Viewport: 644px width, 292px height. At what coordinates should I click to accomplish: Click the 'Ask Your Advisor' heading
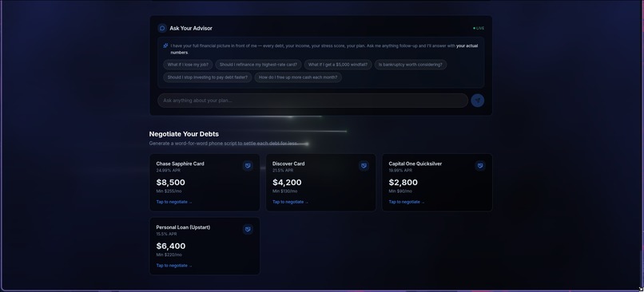191,28
